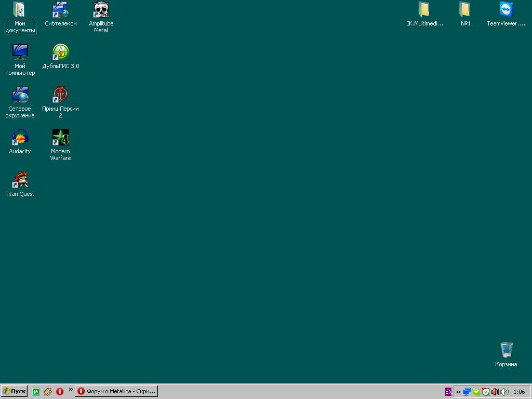Click the Modern Warfare game shortcut

coord(60,138)
